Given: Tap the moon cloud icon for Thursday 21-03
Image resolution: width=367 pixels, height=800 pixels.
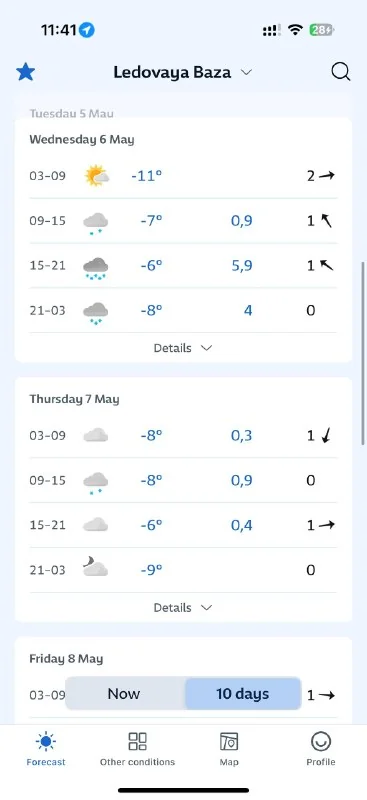Looking at the screenshot, I should (x=95, y=567).
